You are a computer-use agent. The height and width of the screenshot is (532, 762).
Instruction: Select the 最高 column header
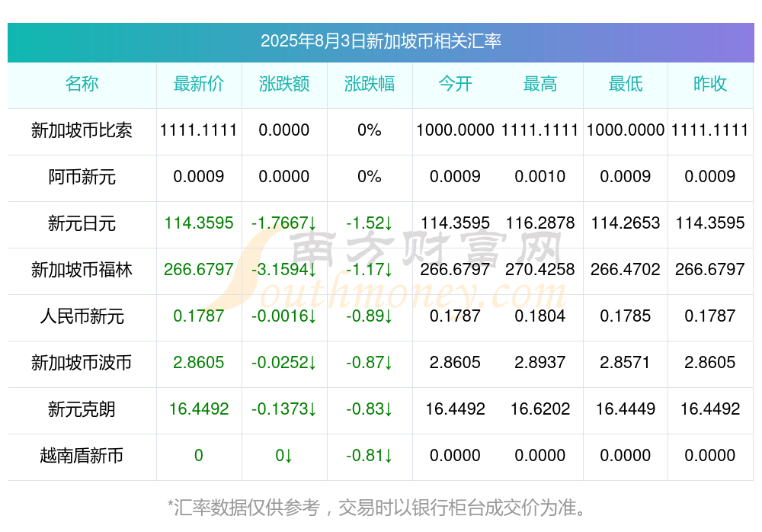coord(540,84)
